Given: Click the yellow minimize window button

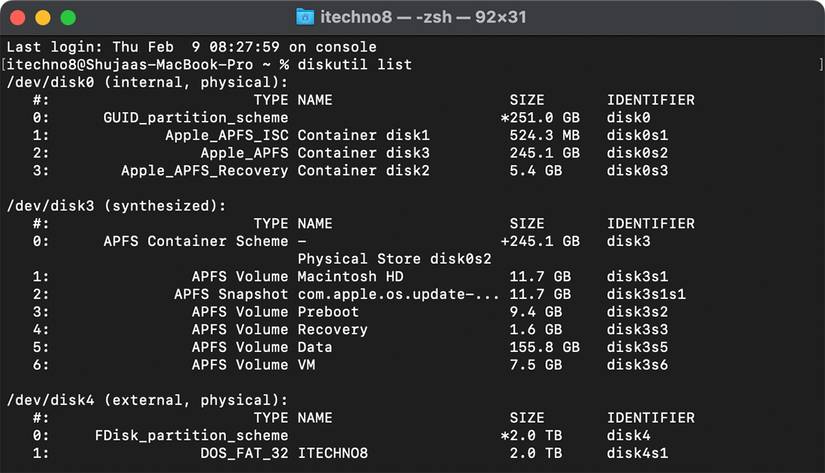Looking at the screenshot, I should point(43,18).
